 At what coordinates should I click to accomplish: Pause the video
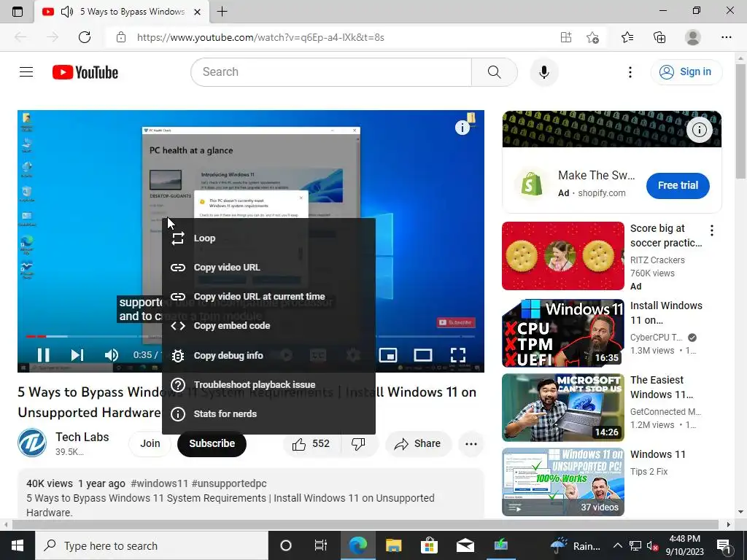click(x=43, y=355)
